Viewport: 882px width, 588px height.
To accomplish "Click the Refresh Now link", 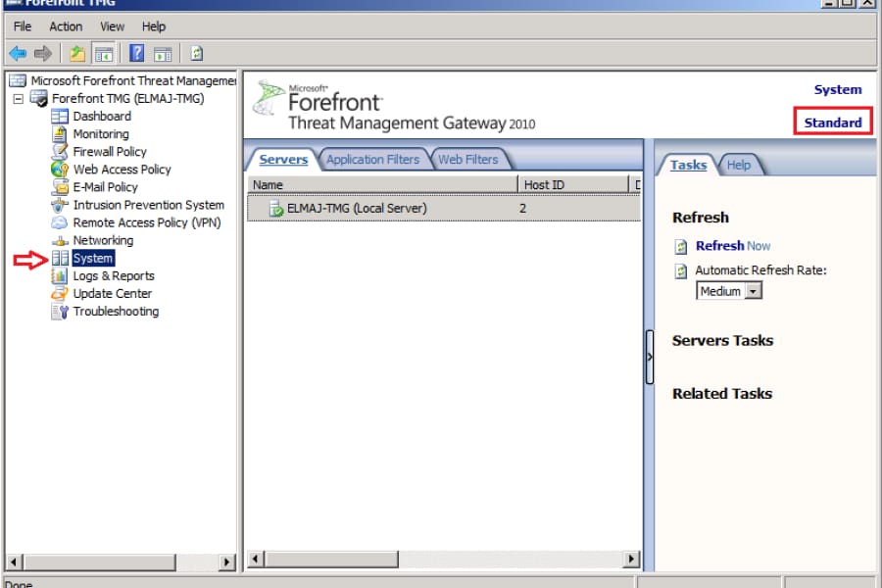I will 733,246.
